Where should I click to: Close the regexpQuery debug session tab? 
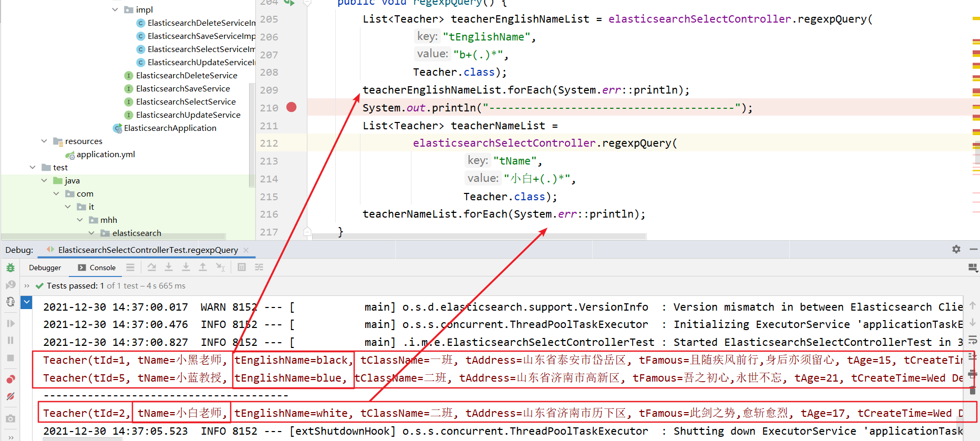click(x=246, y=250)
